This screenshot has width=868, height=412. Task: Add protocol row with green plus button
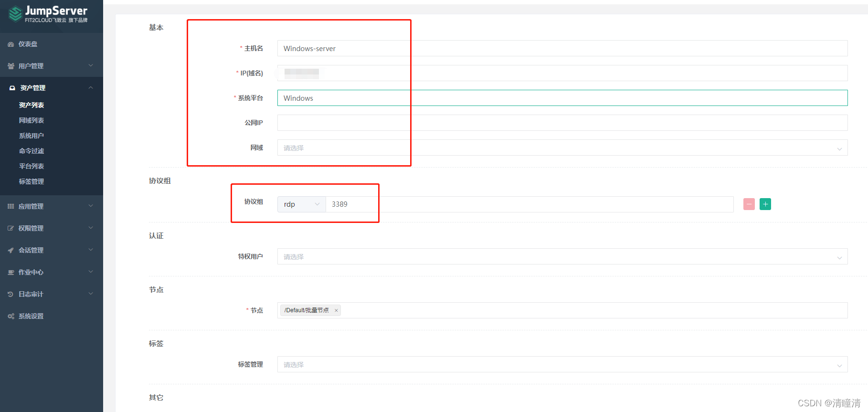click(x=765, y=204)
